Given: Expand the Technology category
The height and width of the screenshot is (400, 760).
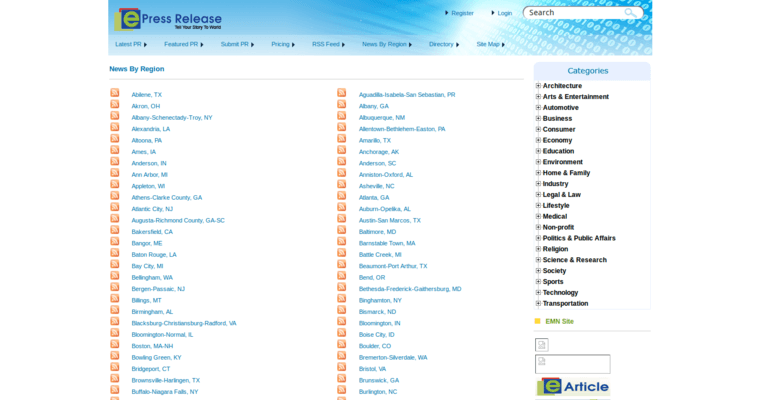Looking at the screenshot, I should (x=538, y=292).
